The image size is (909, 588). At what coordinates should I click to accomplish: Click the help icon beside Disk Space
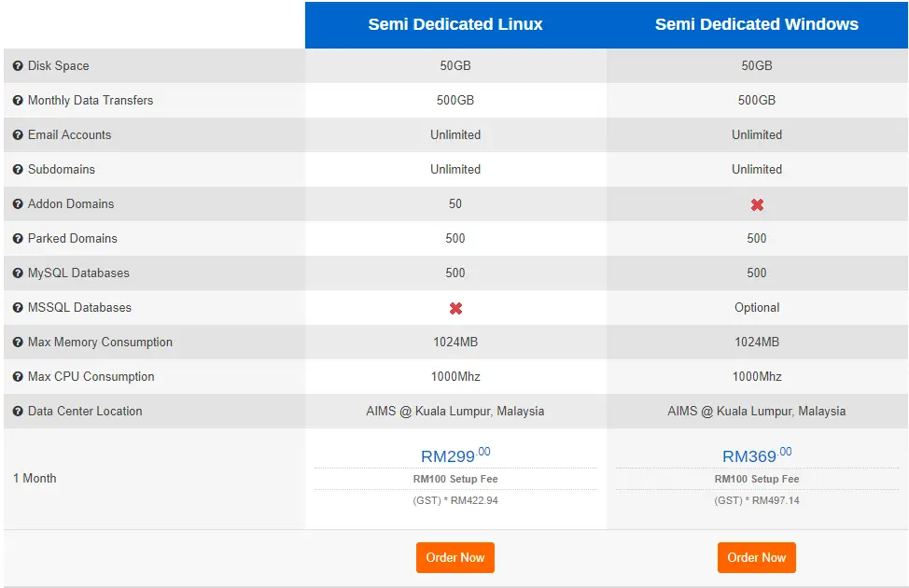(x=18, y=66)
